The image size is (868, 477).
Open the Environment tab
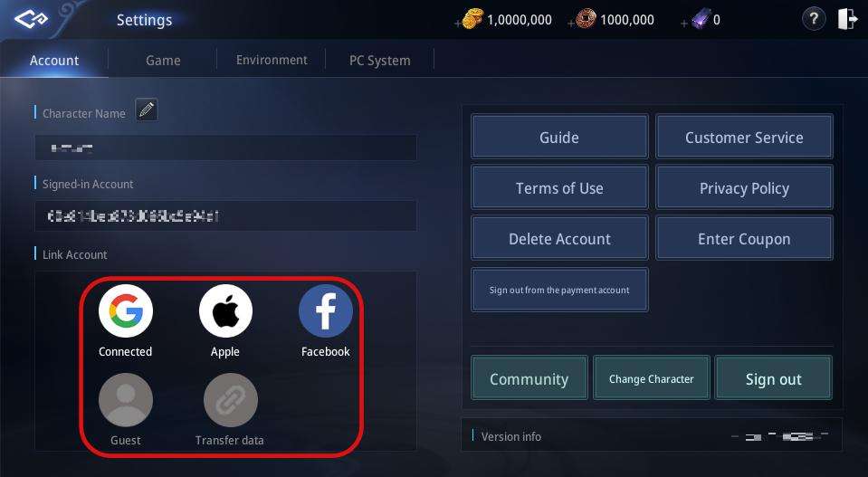point(272,60)
